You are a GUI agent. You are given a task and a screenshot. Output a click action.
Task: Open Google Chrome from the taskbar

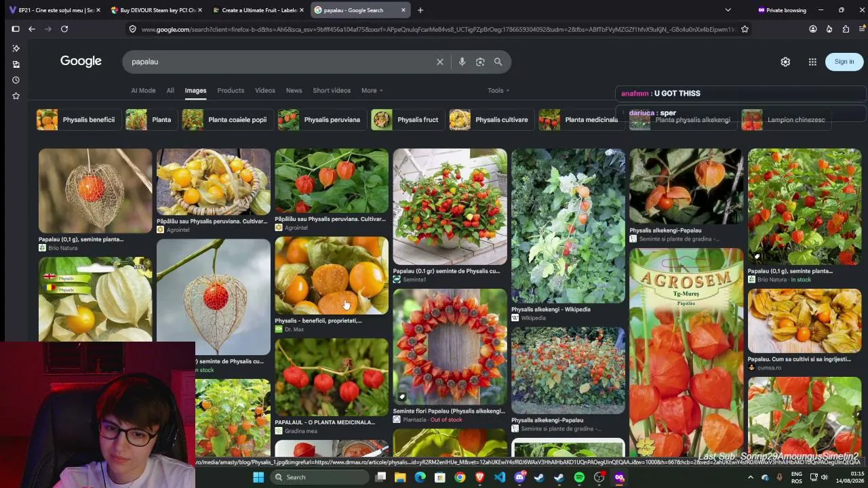point(460,477)
